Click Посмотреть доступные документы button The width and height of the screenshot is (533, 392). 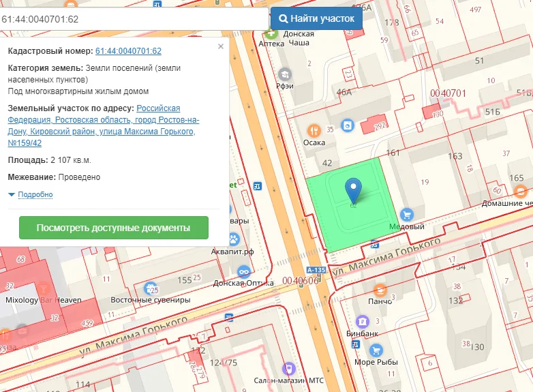point(113,228)
